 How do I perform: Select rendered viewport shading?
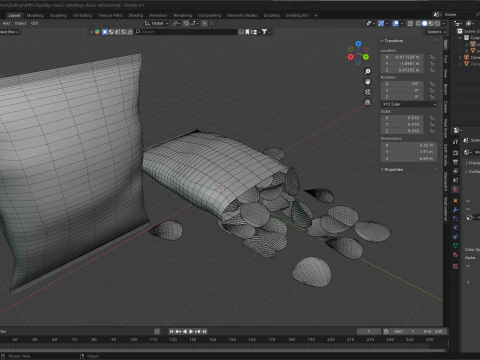click(x=437, y=23)
